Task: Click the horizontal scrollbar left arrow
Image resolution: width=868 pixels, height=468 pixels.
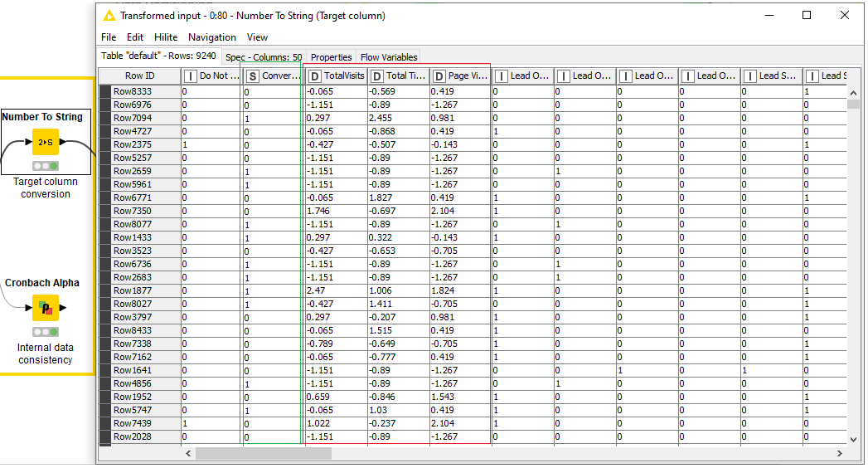Action: tap(188, 453)
